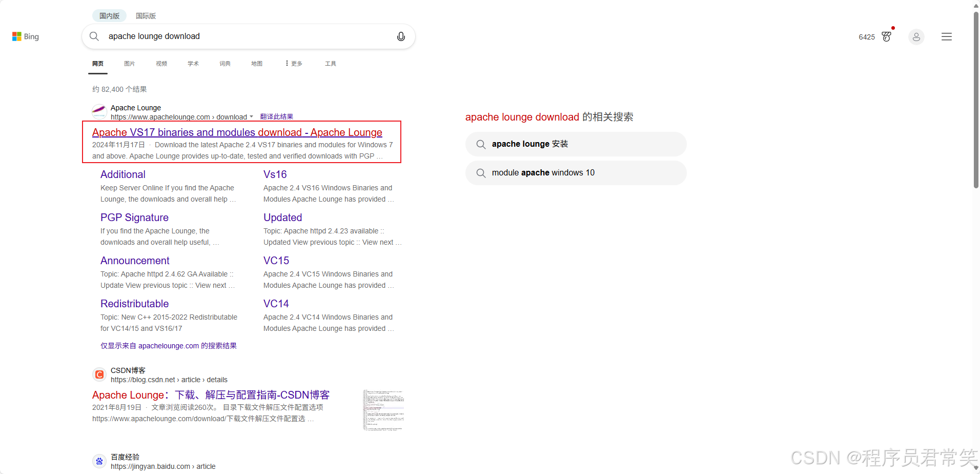Click the CSDN blog favicon
Screen dimensions: 980x474
click(x=99, y=374)
